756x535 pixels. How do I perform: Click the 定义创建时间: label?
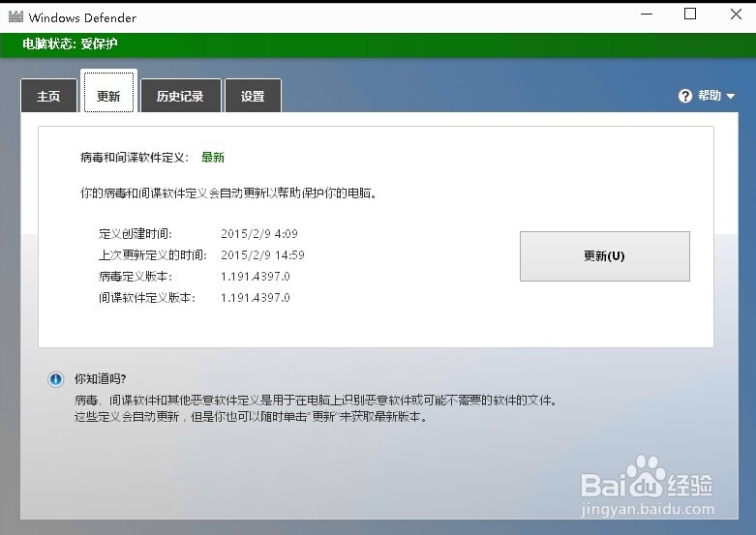[x=135, y=234]
